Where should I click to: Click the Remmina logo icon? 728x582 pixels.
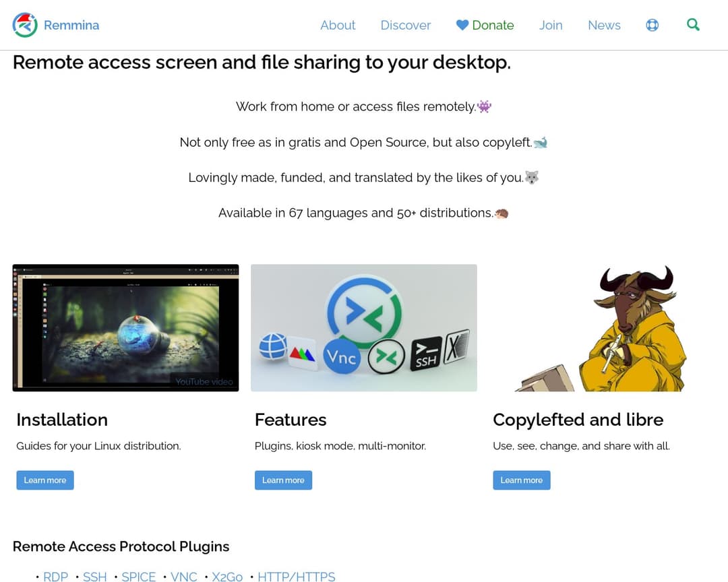(x=25, y=25)
